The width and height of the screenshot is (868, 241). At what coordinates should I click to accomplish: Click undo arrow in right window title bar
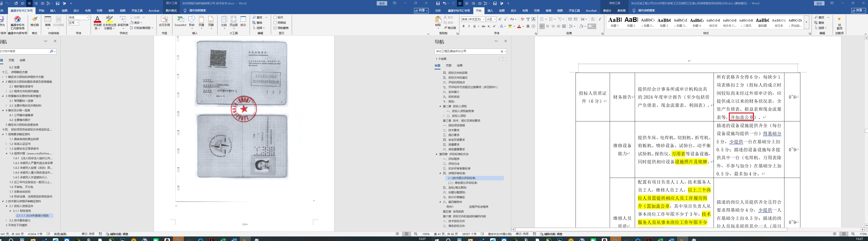click(444, 3)
